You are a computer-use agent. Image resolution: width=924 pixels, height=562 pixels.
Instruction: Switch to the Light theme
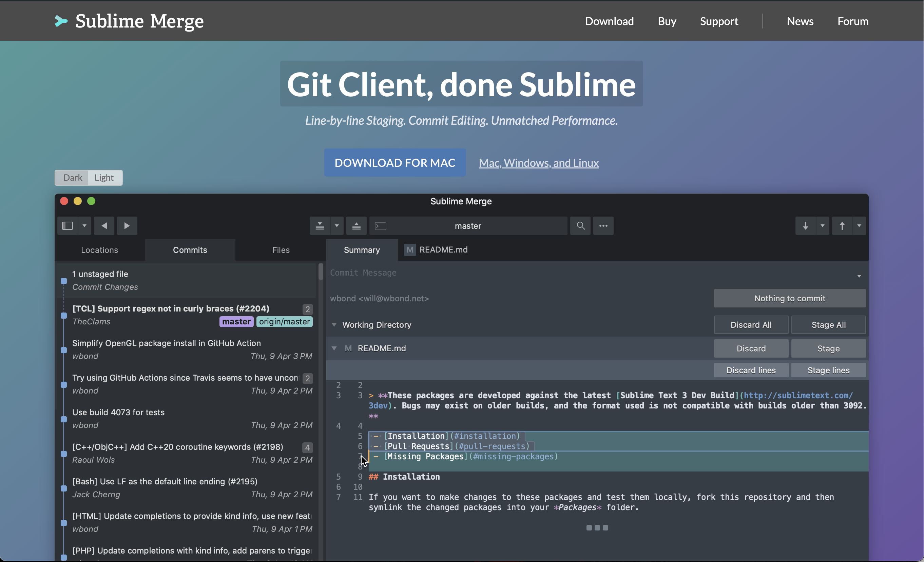click(x=104, y=178)
